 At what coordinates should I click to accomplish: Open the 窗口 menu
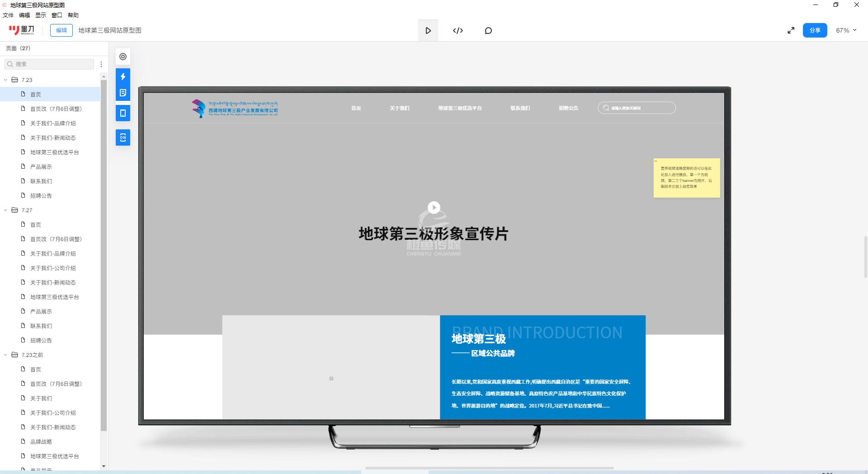(x=57, y=15)
